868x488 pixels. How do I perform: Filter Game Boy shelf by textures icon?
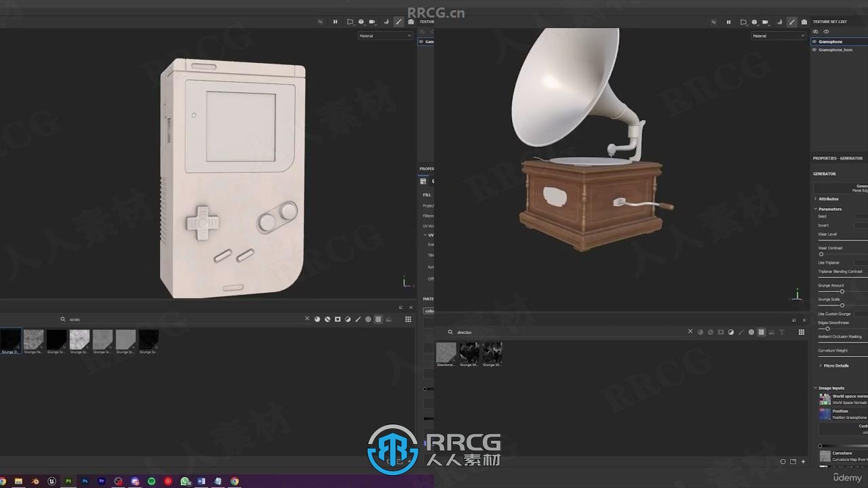coord(378,319)
